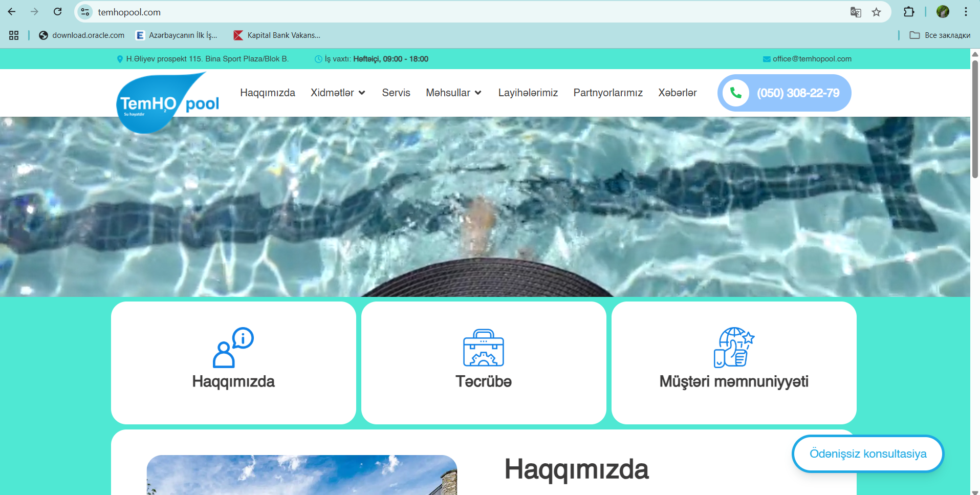This screenshot has width=980, height=495.
Task: Click the large Haqqımızda section heading
Action: (577, 469)
